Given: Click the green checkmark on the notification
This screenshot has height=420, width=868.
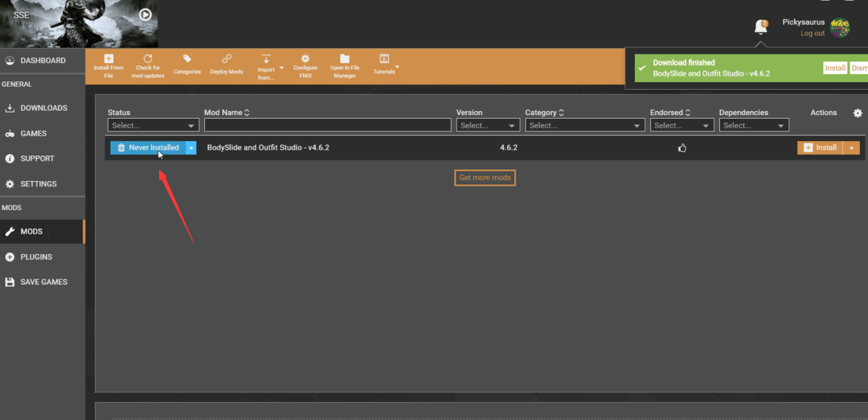Looking at the screenshot, I should [x=642, y=68].
